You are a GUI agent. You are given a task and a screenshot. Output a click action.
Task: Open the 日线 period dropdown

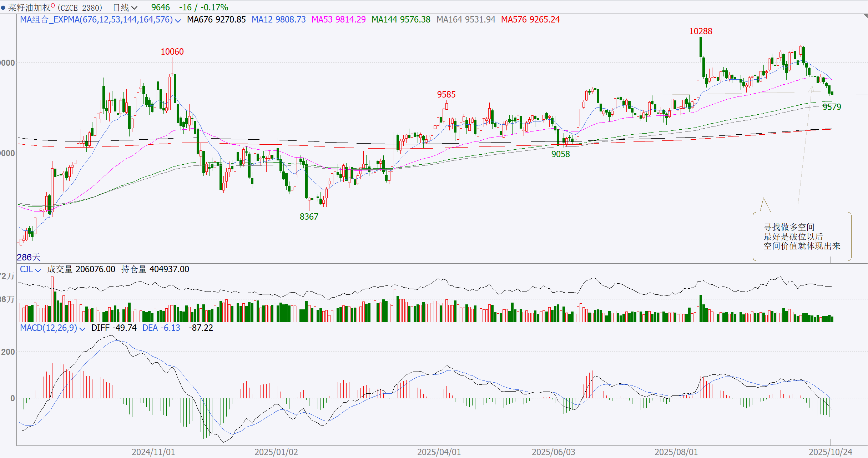click(121, 8)
